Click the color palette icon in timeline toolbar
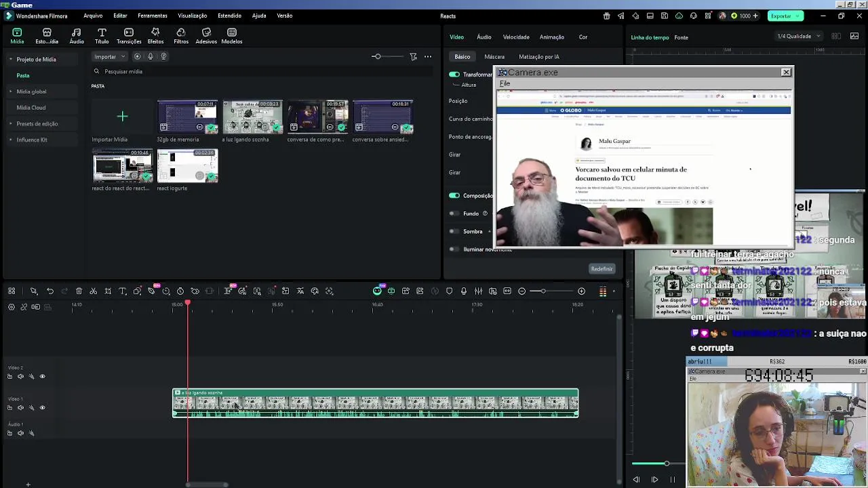Image resolution: width=868 pixels, height=488 pixels. (315, 291)
